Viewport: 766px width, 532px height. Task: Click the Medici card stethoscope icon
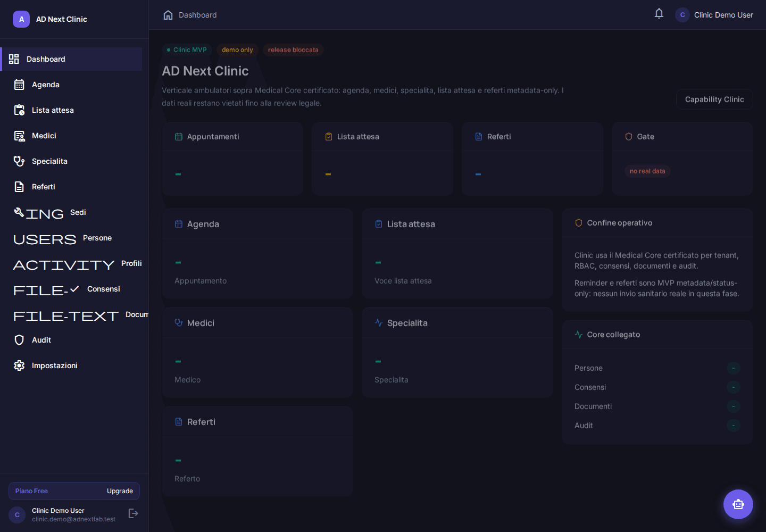pyautogui.click(x=179, y=323)
